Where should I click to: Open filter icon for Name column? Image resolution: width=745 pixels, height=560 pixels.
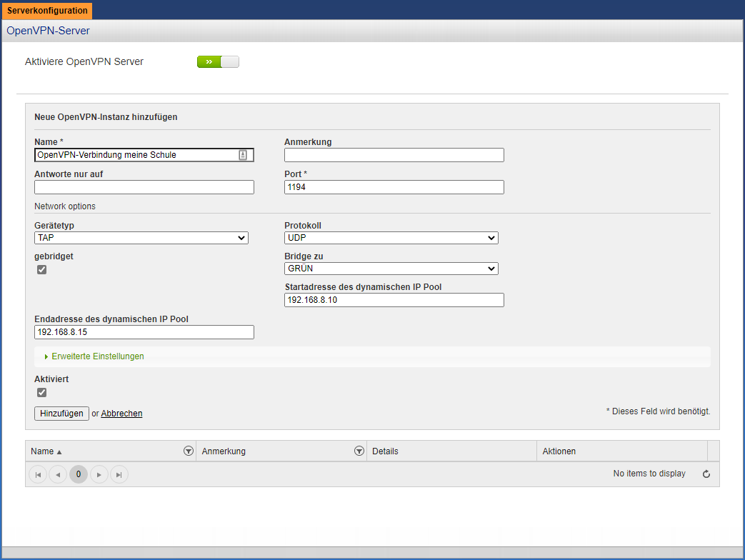[189, 451]
